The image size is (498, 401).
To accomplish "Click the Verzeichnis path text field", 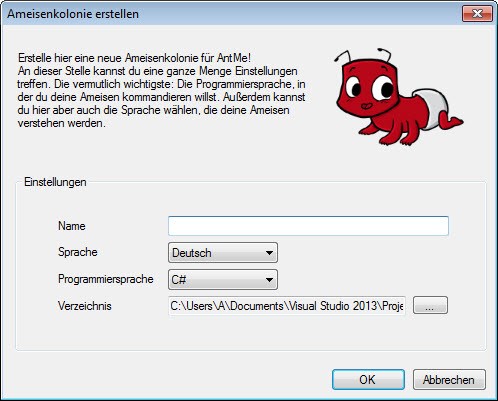I will click(287, 306).
